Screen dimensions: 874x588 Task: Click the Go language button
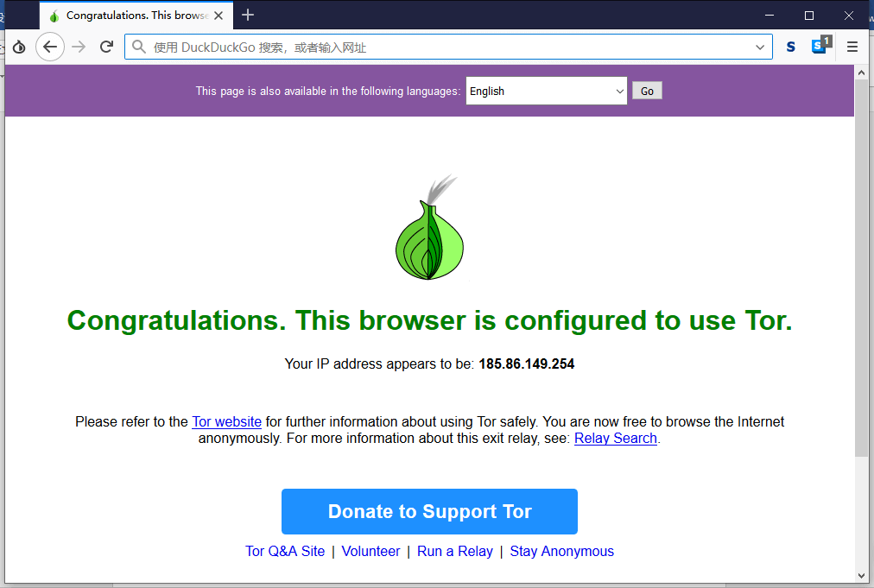point(647,91)
